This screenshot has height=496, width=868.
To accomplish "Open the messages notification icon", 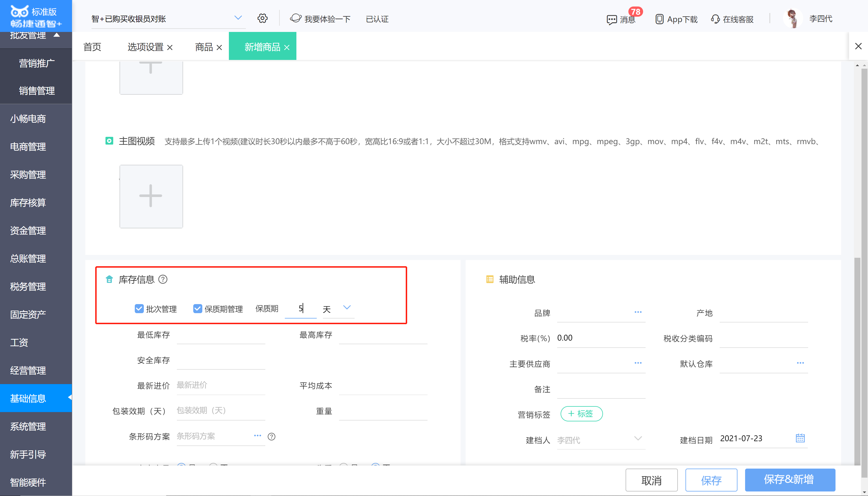I will click(612, 20).
